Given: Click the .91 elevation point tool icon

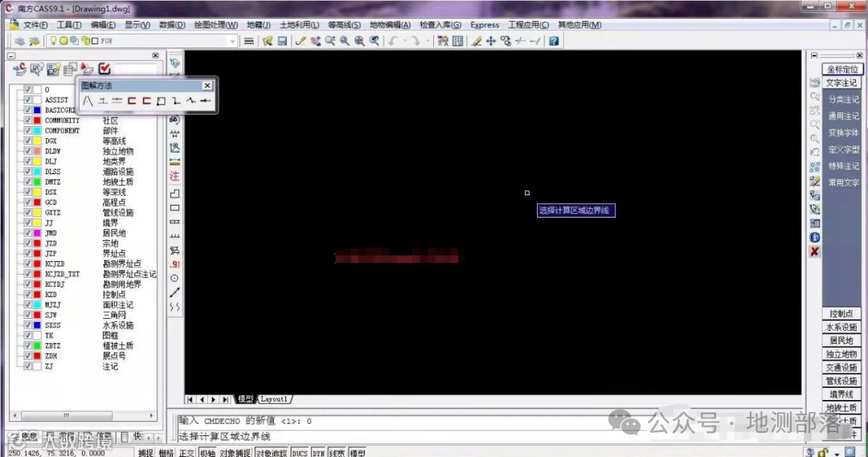Looking at the screenshot, I should pos(175,264).
